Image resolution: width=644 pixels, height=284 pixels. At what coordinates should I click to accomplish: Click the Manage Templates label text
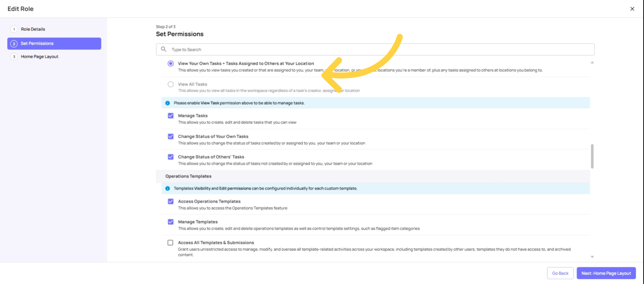click(x=198, y=222)
